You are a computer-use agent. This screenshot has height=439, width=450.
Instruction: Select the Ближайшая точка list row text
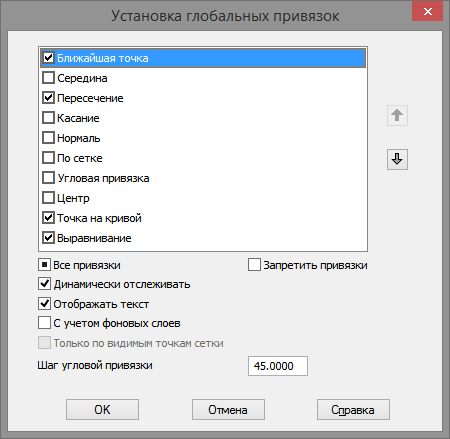103,58
